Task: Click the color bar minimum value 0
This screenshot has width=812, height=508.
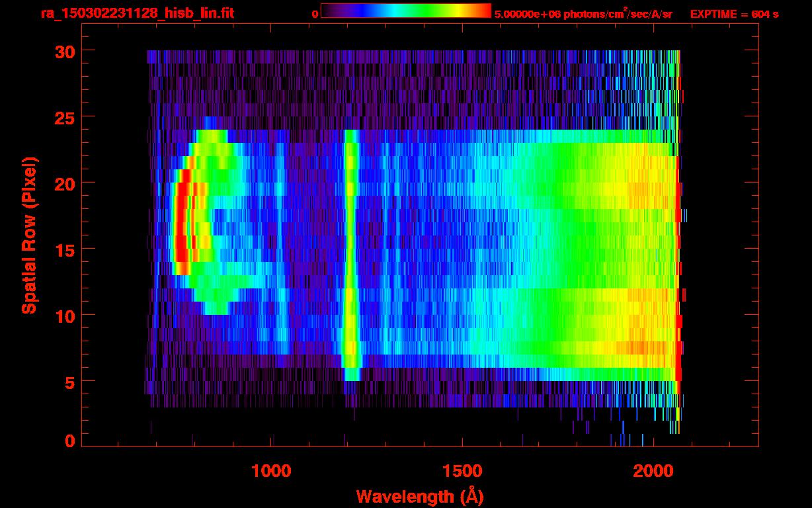Action: (x=315, y=14)
